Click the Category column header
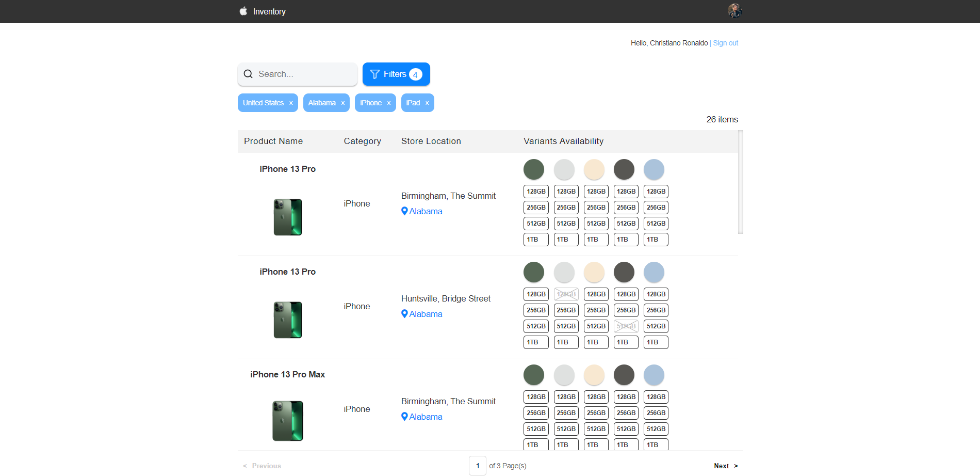Viewport: 980px width, 476px height. [x=363, y=141]
